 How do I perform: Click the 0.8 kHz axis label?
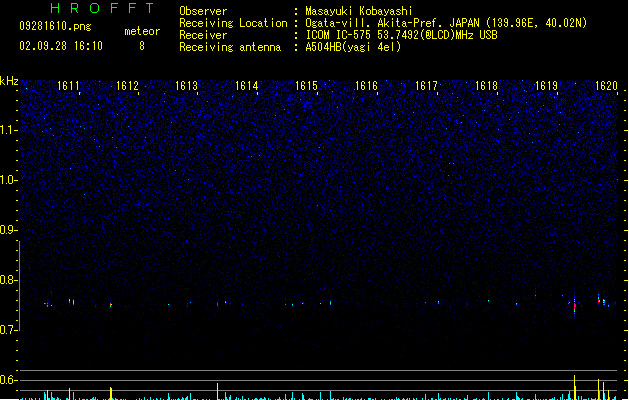(x=8, y=280)
